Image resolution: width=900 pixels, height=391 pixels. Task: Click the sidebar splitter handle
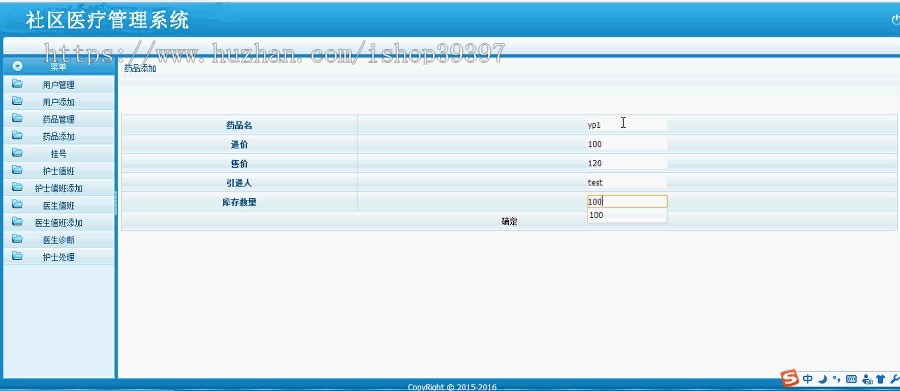(115, 203)
